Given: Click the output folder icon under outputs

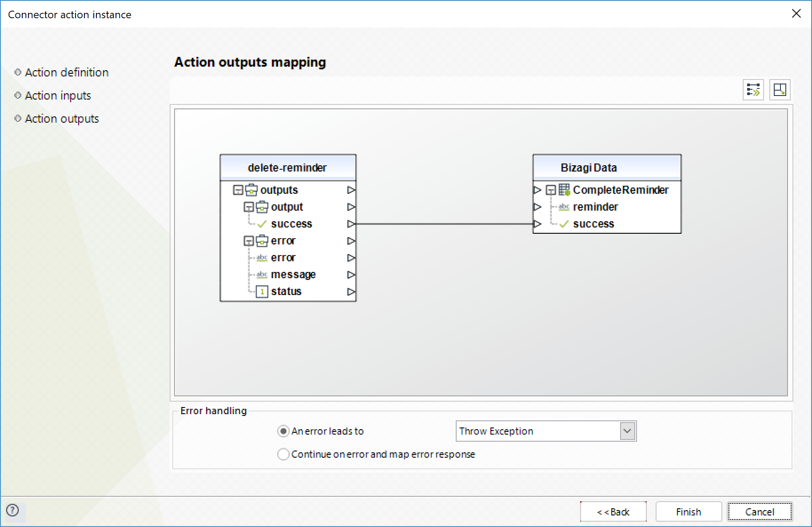Looking at the screenshot, I should coord(262,207).
